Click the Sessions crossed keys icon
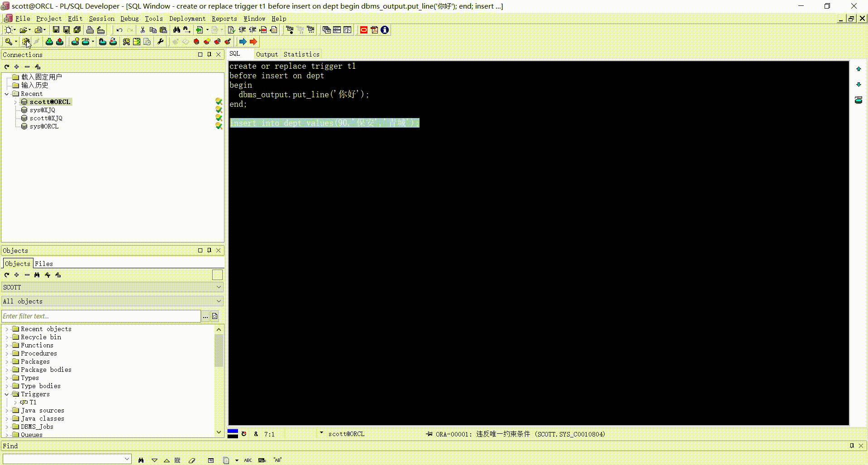 pyautogui.click(x=126, y=42)
